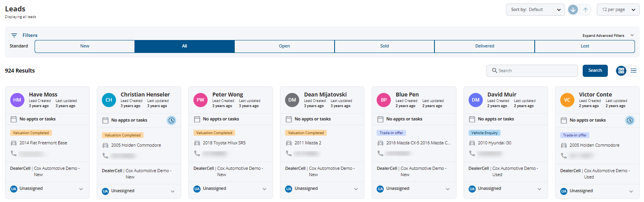This screenshot has height=202, width=644.
Task: Open the Victor Conte lead
Action: tap(595, 95)
